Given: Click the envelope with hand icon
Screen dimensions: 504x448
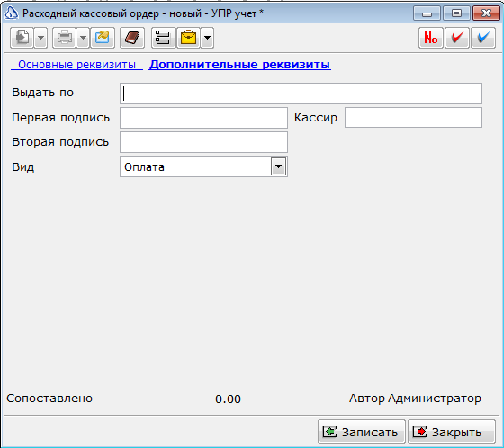Looking at the screenshot, I should pyautogui.click(x=103, y=38).
